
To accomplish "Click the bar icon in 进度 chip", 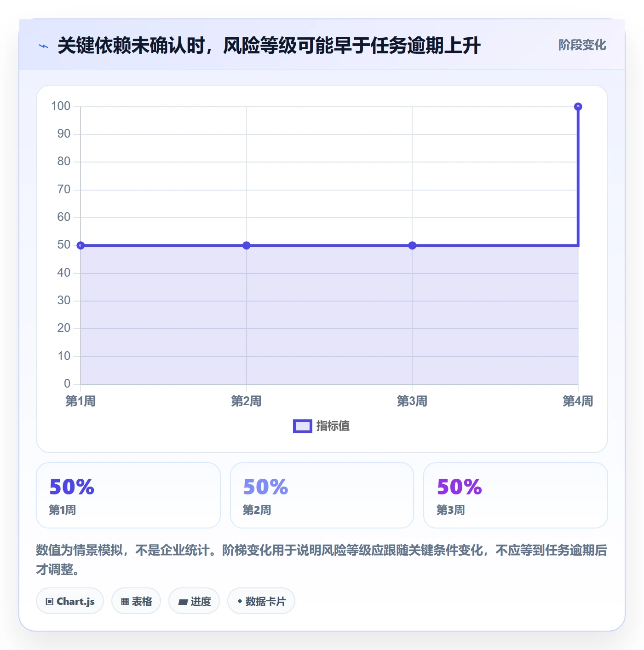I will tap(183, 602).
